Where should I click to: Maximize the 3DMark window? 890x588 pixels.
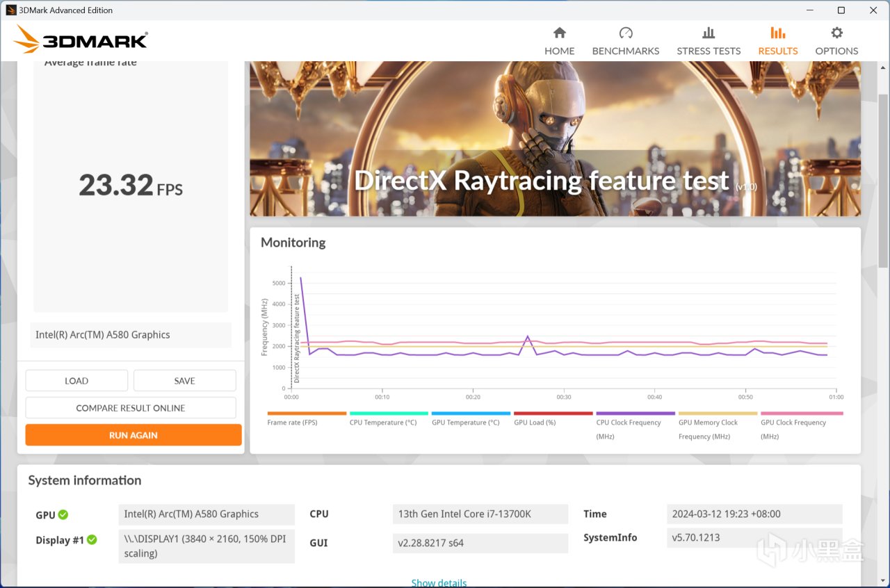tap(841, 10)
